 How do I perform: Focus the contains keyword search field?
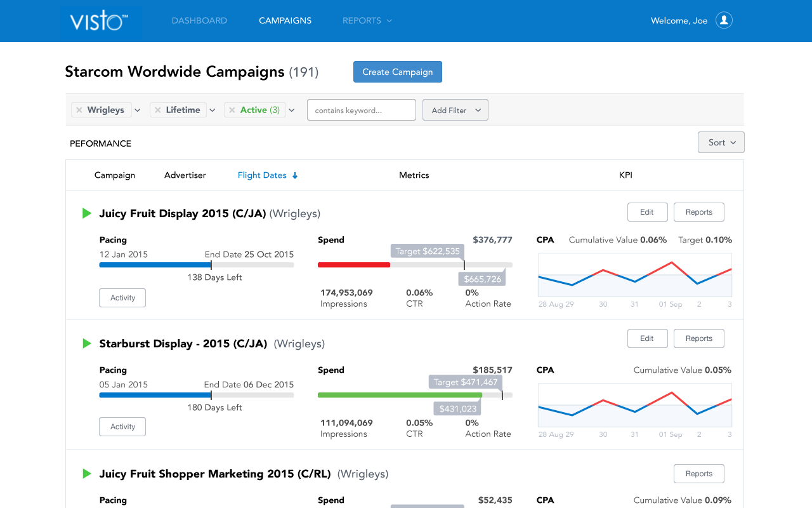pos(361,110)
